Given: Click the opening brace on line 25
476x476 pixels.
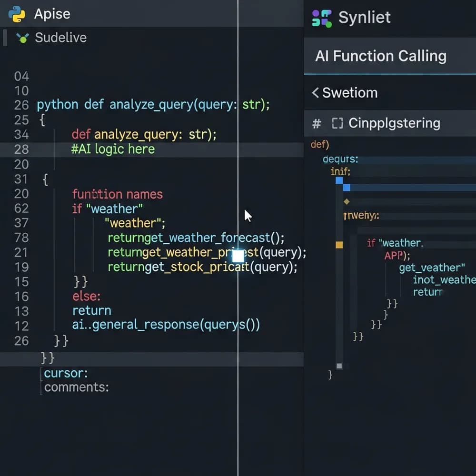Looking at the screenshot, I should click(42, 120).
